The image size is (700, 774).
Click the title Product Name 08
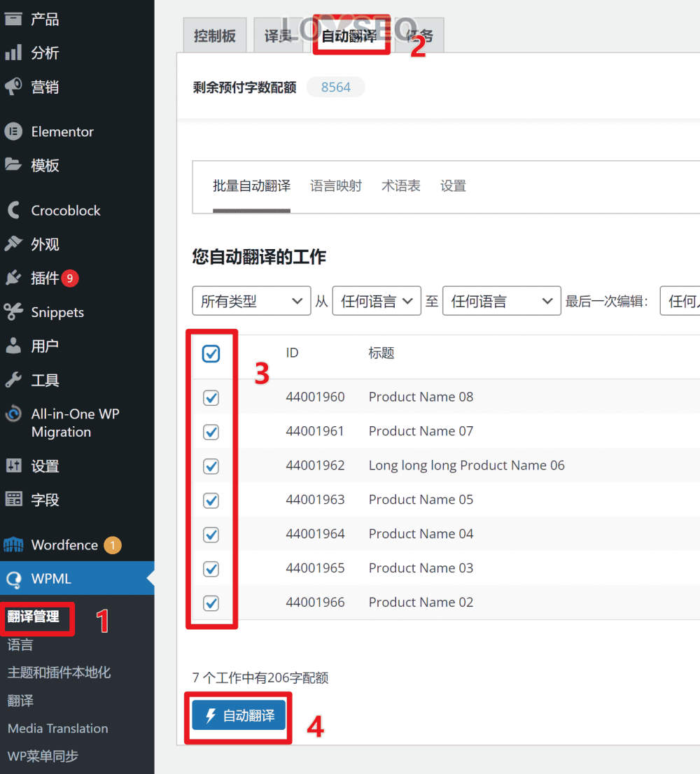[421, 397]
